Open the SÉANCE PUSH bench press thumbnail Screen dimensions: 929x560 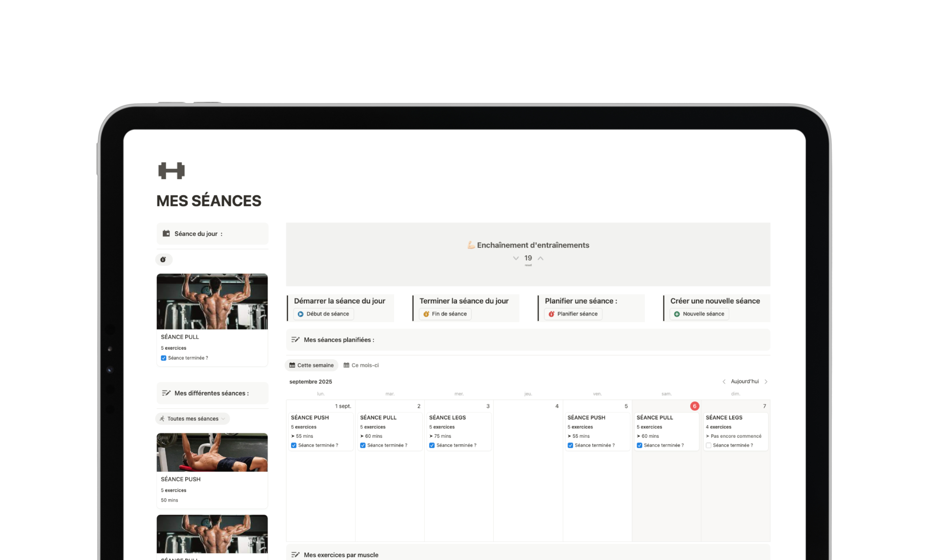212,452
